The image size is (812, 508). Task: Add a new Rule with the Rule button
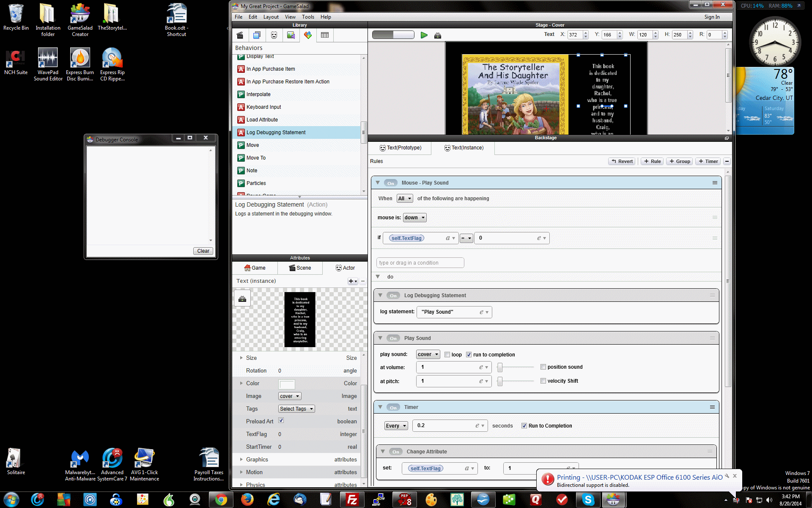point(652,161)
